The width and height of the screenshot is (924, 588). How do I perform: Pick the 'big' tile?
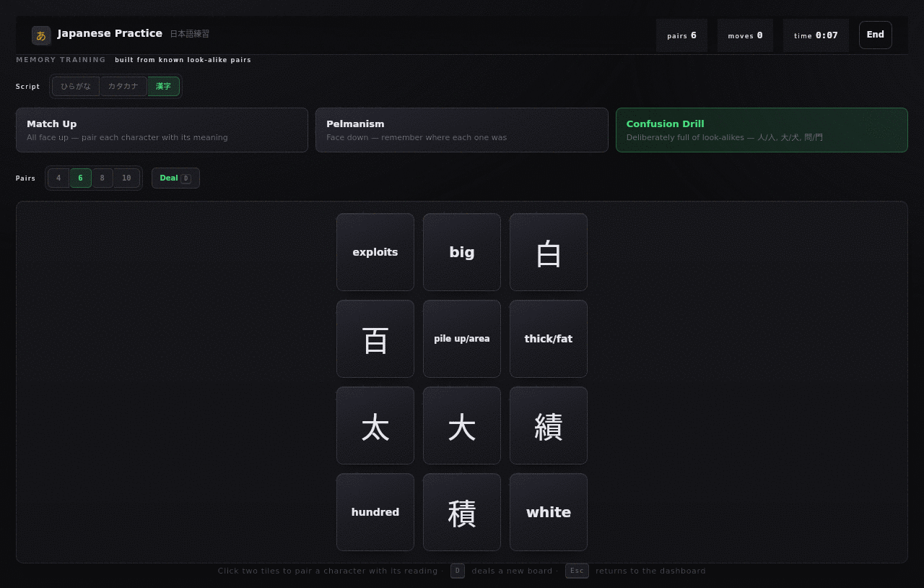462,252
